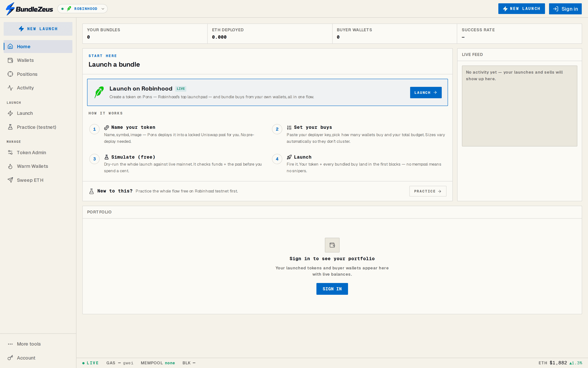This screenshot has width=588, height=368.
Task: Open the Wallets page
Action: click(x=38, y=60)
